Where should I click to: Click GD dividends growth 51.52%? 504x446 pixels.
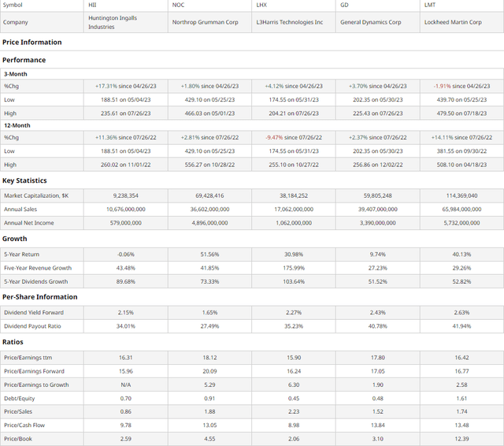click(378, 281)
